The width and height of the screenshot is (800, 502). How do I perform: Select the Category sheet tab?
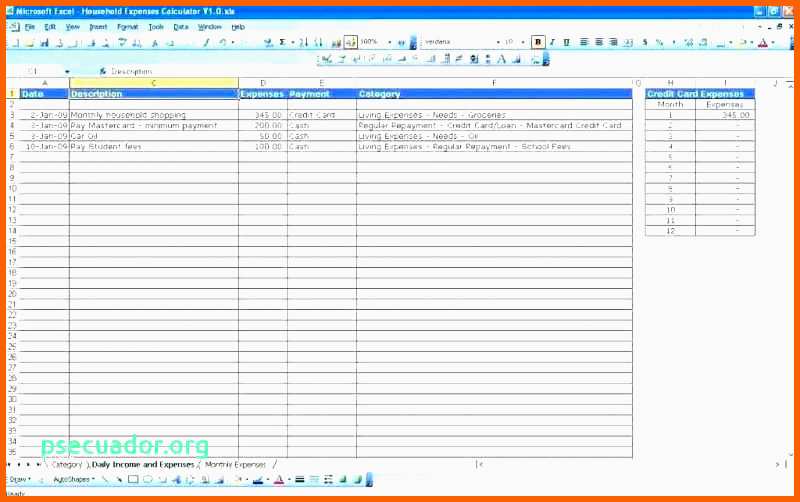coord(66,465)
